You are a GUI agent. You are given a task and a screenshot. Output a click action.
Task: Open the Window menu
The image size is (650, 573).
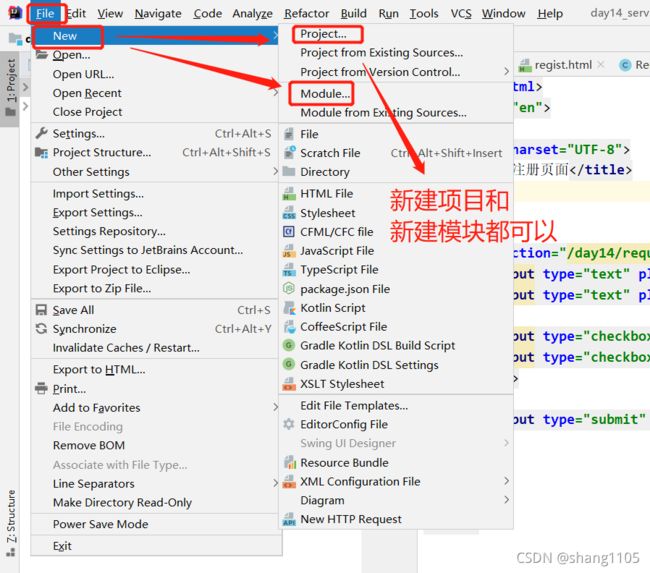[x=503, y=14]
